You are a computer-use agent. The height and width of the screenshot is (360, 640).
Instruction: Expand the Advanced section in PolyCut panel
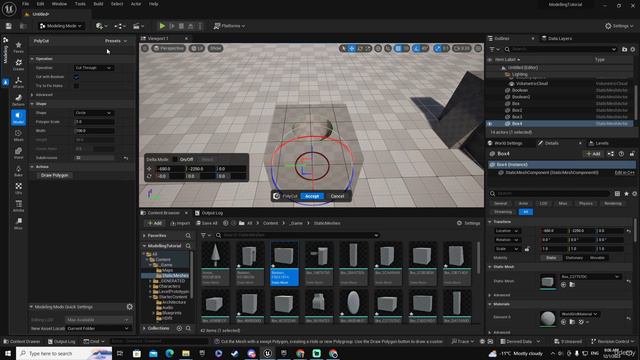click(x=32, y=95)
